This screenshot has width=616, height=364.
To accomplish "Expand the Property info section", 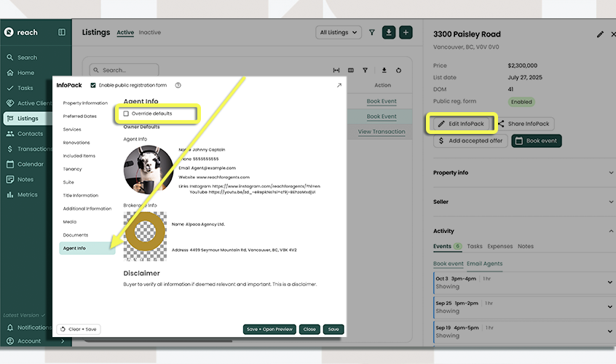I will [x=611, y=173].
